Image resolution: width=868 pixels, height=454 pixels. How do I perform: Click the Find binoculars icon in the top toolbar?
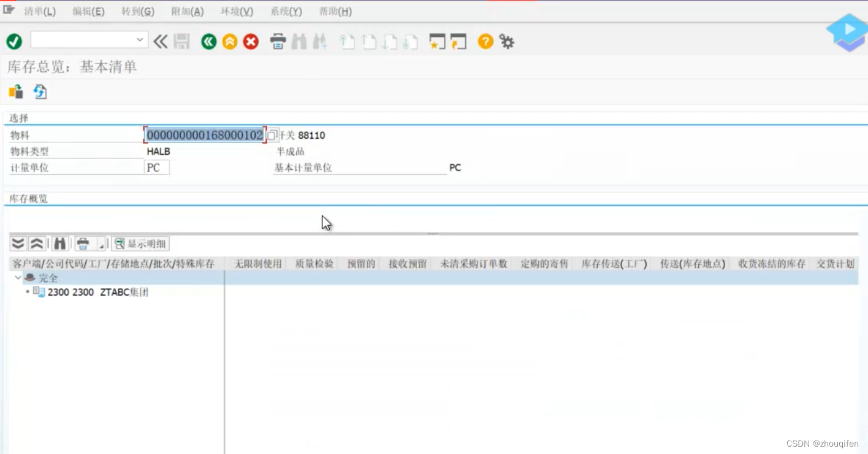click(299, 42)
